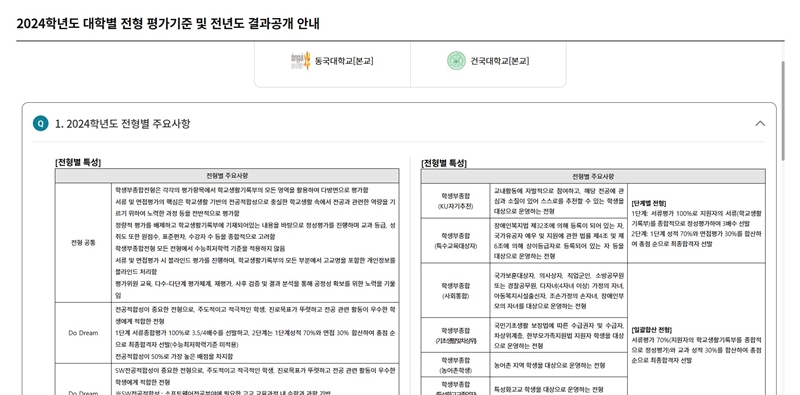Select the 건국대학교[본교] tab
The width and height of the screenshot is (800, 395).
(x=488, y=64)
